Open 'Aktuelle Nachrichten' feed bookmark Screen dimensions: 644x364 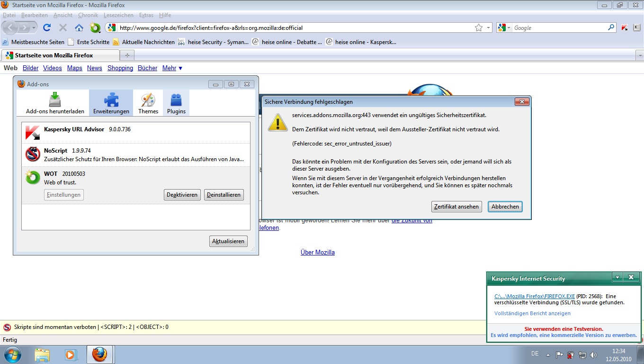(143, 42)
